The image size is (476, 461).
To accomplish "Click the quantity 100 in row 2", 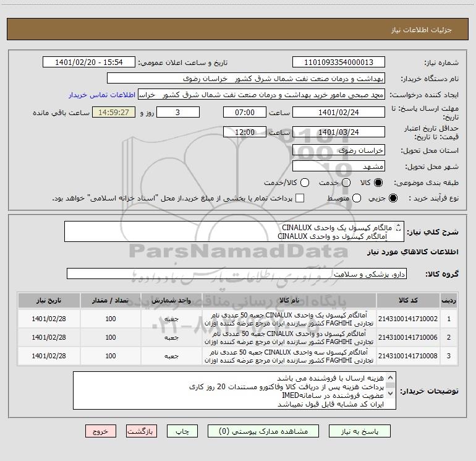I will (x=111, y=337).
